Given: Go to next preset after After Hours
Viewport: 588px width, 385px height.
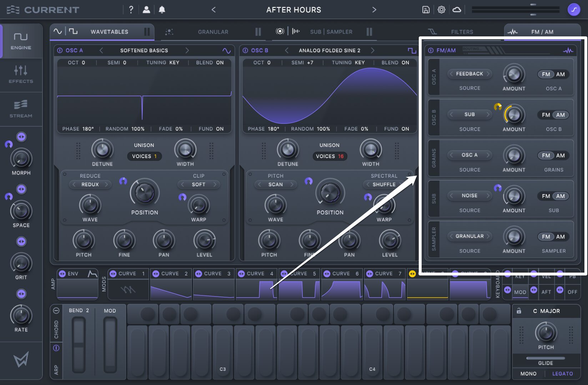Looking at the screenshot, I should click(374, 10).
